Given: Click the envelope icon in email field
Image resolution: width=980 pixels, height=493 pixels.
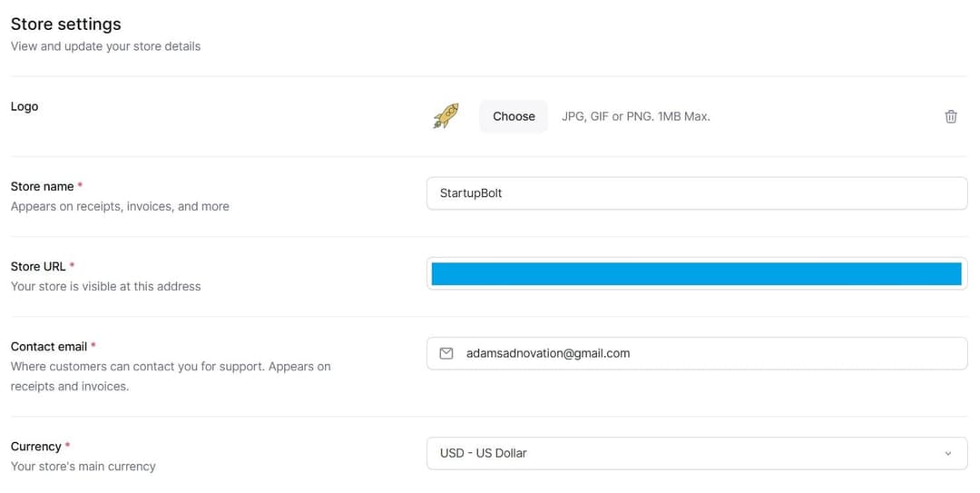Looking at the screenshot, I should point(446,353).
